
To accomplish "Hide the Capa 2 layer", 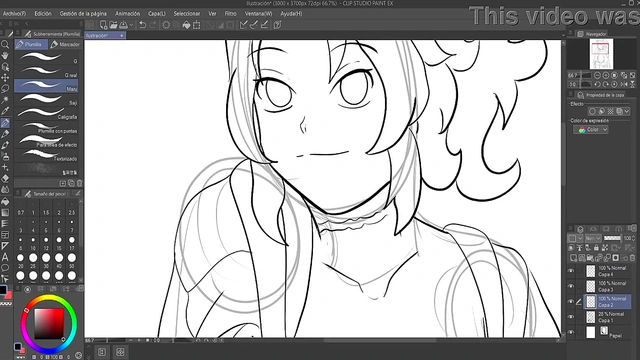I will pyautogui.click(x=571, y=302).
